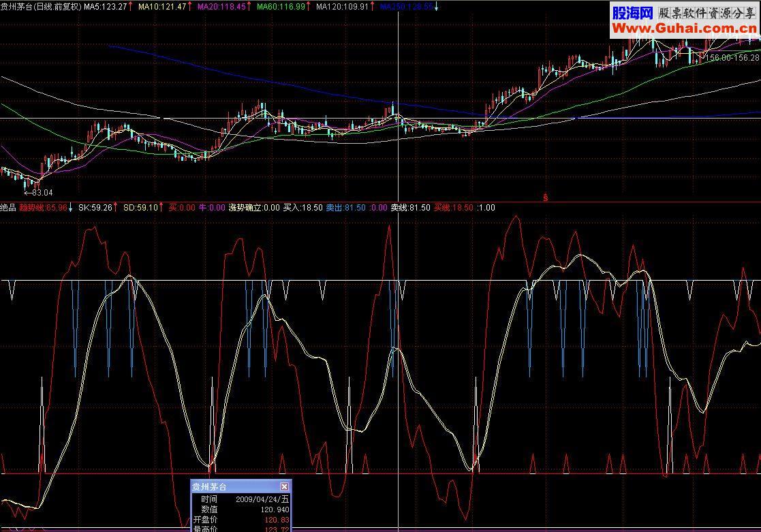Click the opening price 120.83

click(x=277, y=520)
